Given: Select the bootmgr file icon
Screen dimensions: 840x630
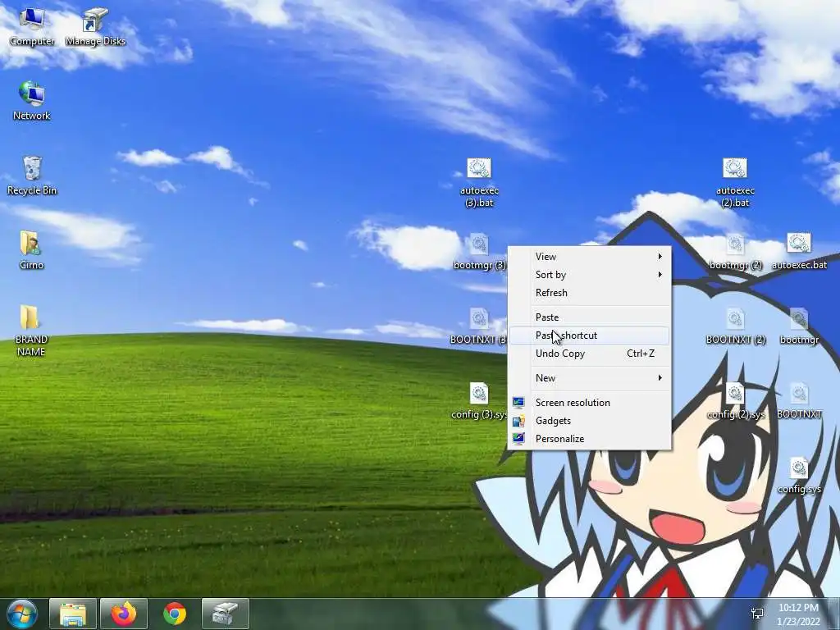Looking at the screenshot, I should pos(799,326).
